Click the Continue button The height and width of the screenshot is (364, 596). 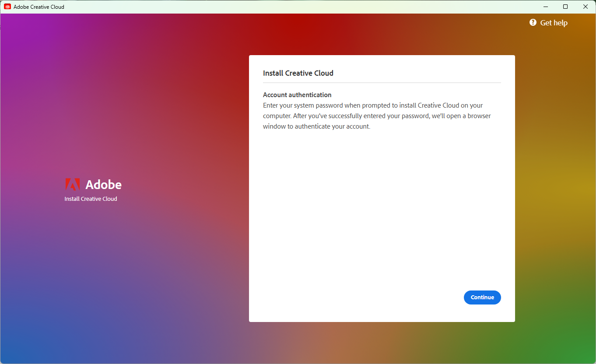[x=482, y=297]
